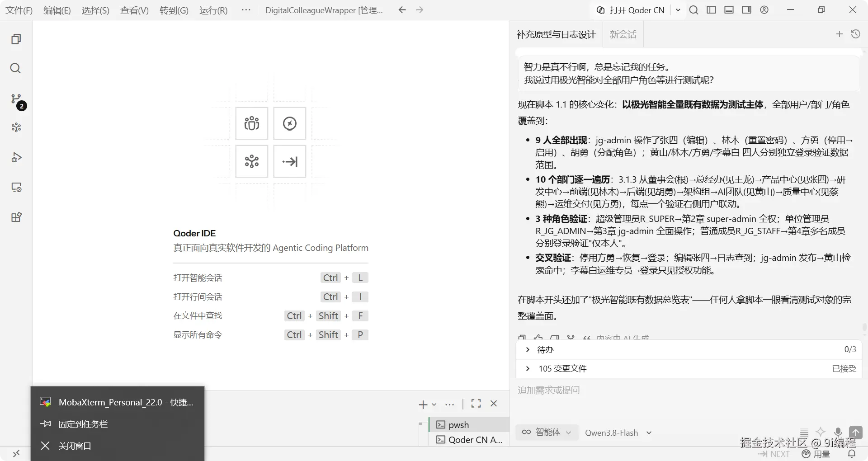Switch to 补充原型与日志设计 chat tab
868x461 pixels.
click(x=556, y=34)
